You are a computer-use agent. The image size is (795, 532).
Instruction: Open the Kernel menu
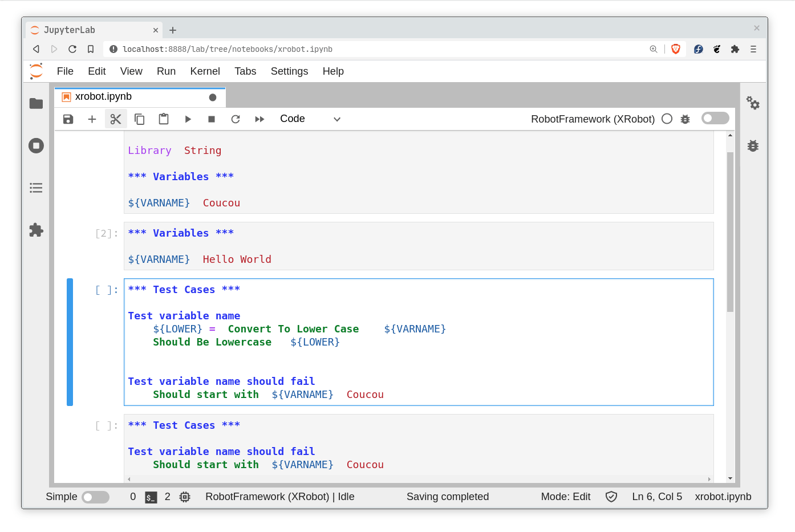point(205,71)
